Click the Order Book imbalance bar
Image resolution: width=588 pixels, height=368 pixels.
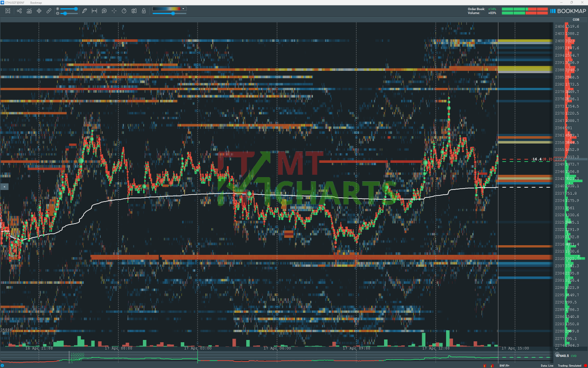pyautogui.click(x=524, y=9)
